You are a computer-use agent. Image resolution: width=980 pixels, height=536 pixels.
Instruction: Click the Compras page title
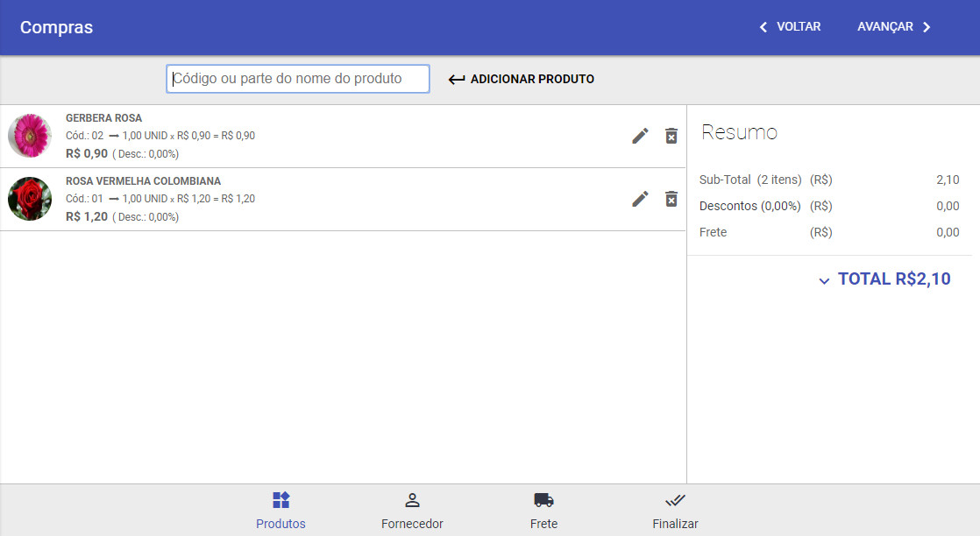tap(56, 27)
